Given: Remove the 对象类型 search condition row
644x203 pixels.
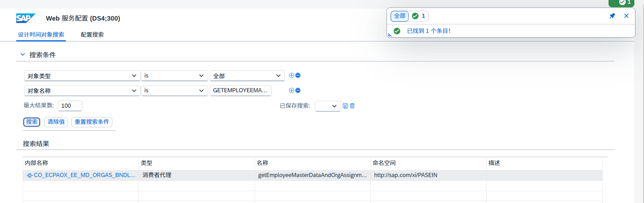Looking at the screenshot, I should [298, 75].
